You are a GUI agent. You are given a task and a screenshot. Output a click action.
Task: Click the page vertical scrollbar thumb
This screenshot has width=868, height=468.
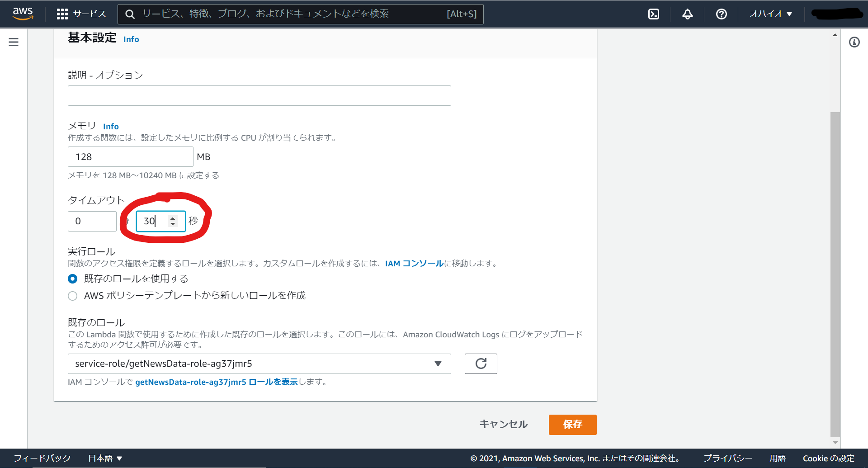pyautogui.click(x=835, y=274)
